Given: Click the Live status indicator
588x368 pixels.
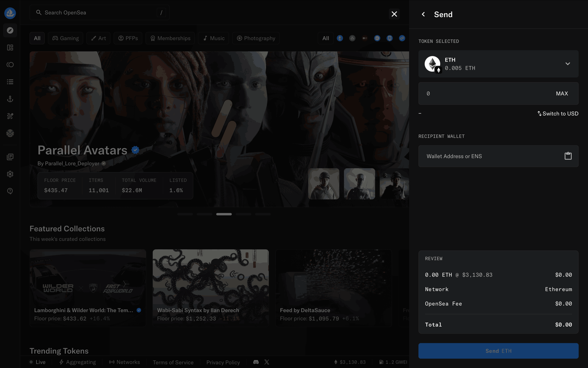Looking at the screenshot, I should tap(37, 362).
